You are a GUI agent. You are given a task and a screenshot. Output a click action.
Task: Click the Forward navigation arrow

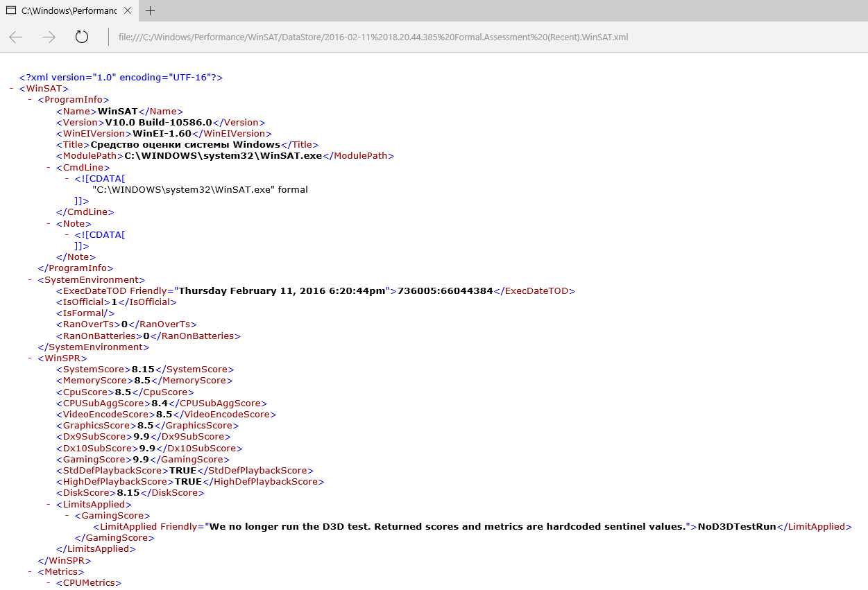pos(49,37)
